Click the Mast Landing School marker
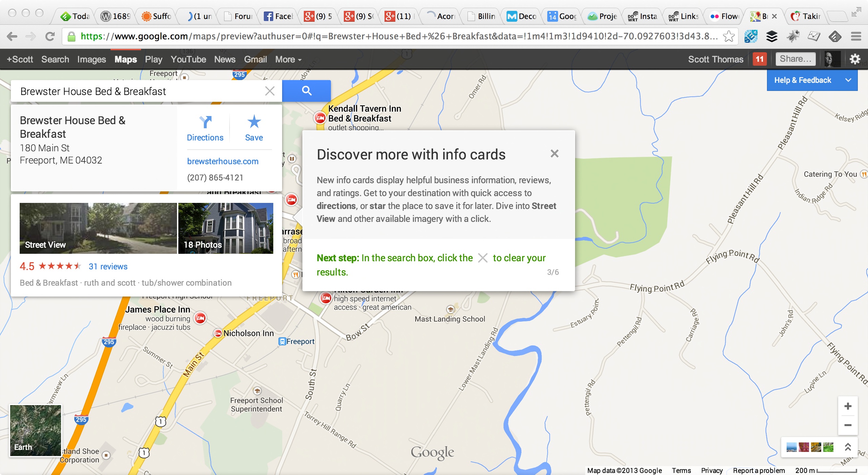Screen dimensions: 868x475 [450, 309]
